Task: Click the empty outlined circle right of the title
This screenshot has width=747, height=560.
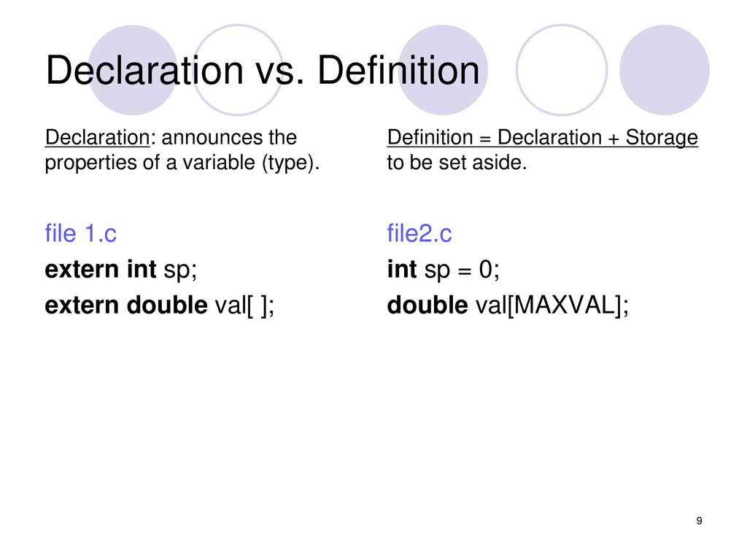Action: point(562,70)
